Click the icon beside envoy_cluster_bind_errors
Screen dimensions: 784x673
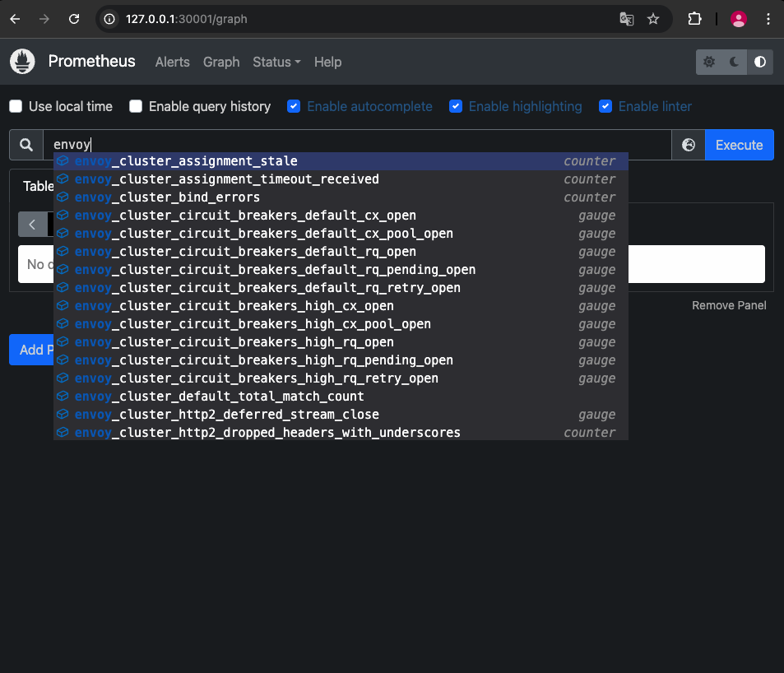point(63,197)
